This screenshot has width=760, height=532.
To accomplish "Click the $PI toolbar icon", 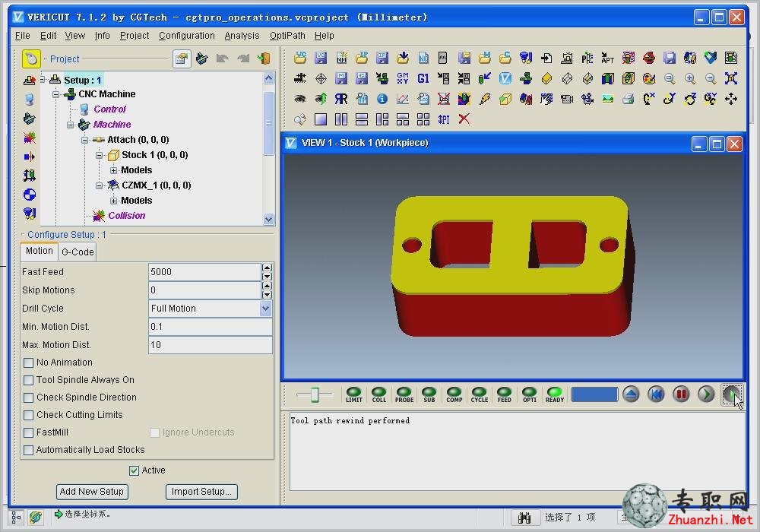I will (444, 119).
